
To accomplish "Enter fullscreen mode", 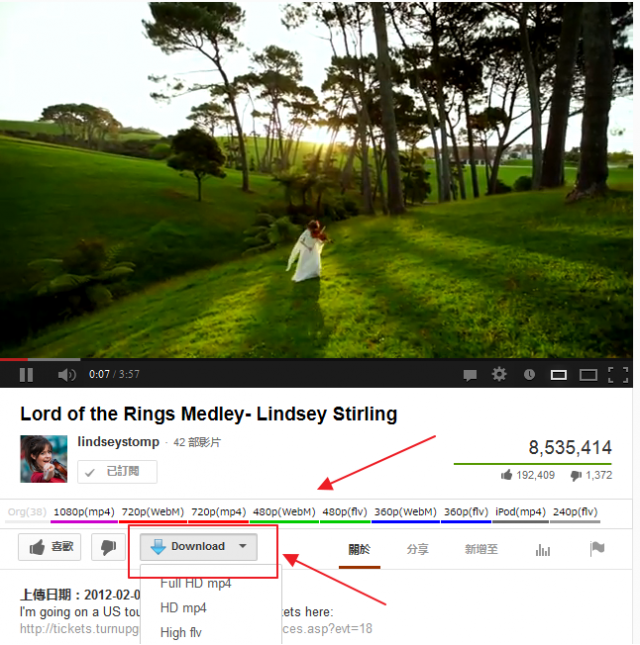I will coord(618,375).
